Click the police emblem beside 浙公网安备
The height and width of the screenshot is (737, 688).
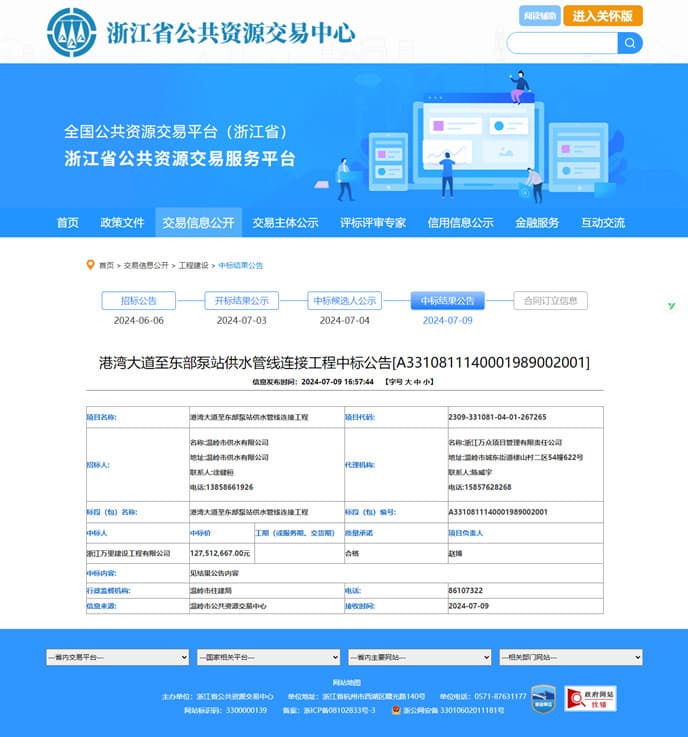click(x=397, y=710)
